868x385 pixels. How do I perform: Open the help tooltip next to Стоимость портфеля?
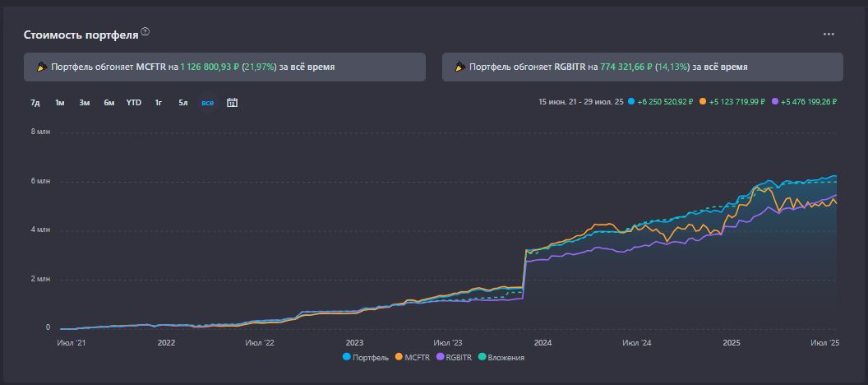[x=145, y=31]
